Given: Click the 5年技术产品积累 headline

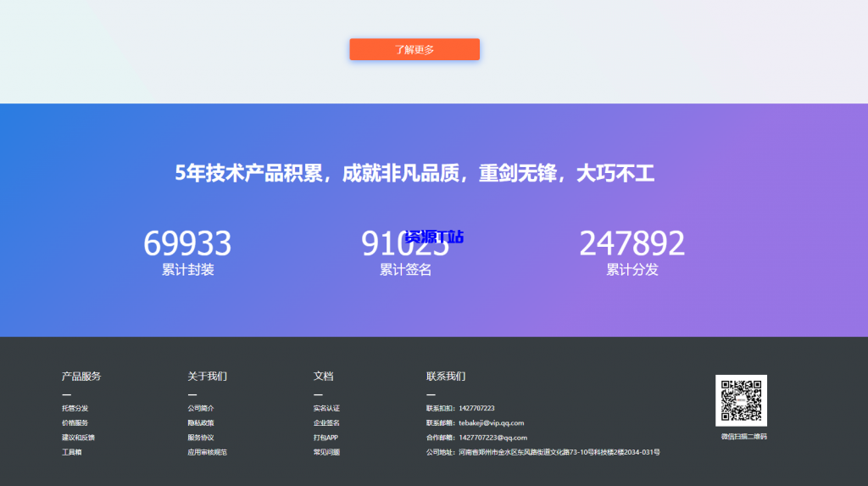Looking at the screenshot, I should coord(415,174).
